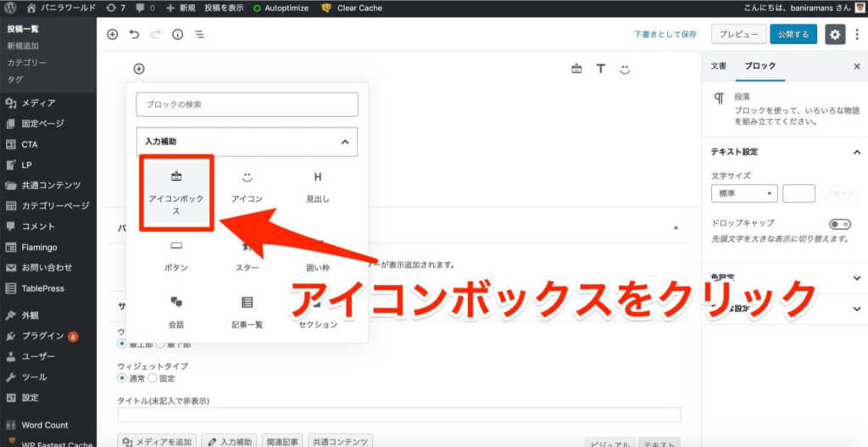Collapse the 入力補助 block category
The image size is (868, 447).
tap(247, 142)
